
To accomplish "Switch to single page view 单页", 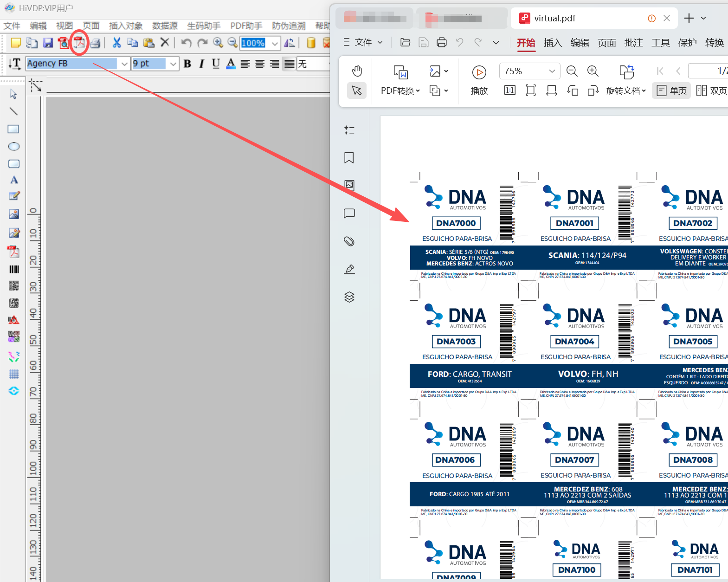I will pyautogui.click(x=671, y=91).
